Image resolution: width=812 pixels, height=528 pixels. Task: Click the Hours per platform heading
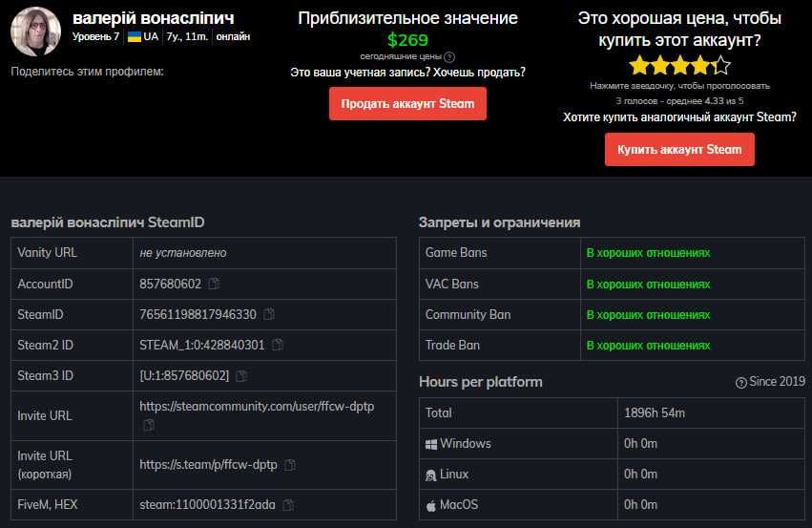481,382
